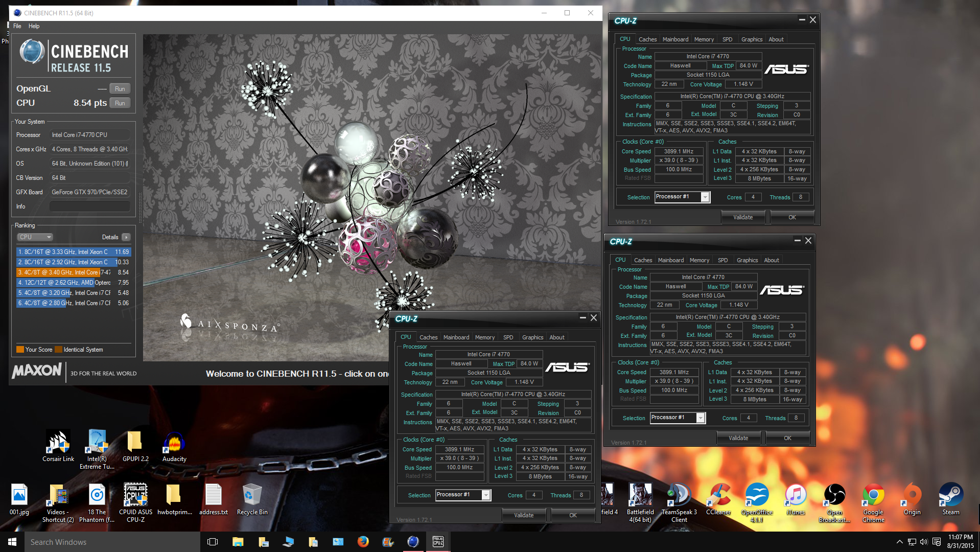Open the hwbotprime folder on desktop

[x=174, y=499]
